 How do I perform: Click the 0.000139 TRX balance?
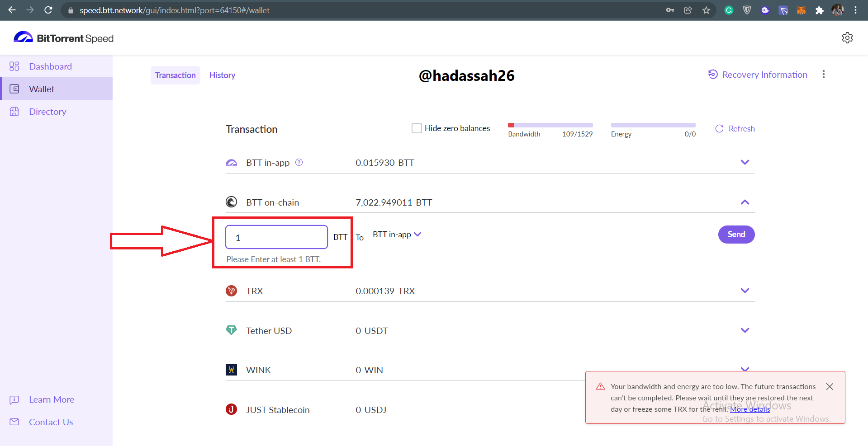385,291
